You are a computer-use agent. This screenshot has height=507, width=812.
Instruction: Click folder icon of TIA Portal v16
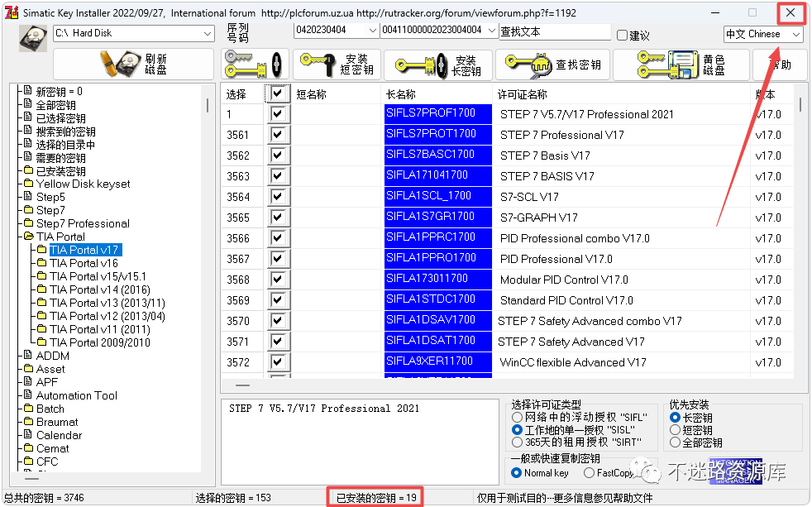pos(42,262)
